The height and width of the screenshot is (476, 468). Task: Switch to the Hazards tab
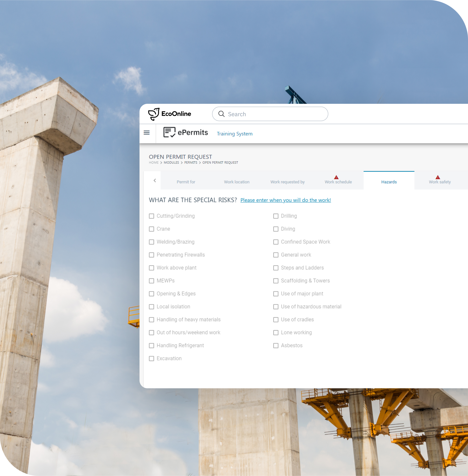click(389, 182)
